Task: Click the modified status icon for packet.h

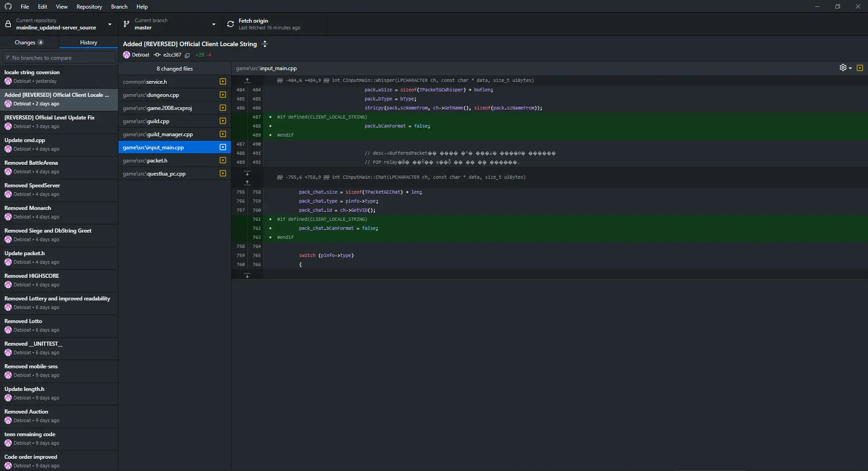Action: (222, 160)
